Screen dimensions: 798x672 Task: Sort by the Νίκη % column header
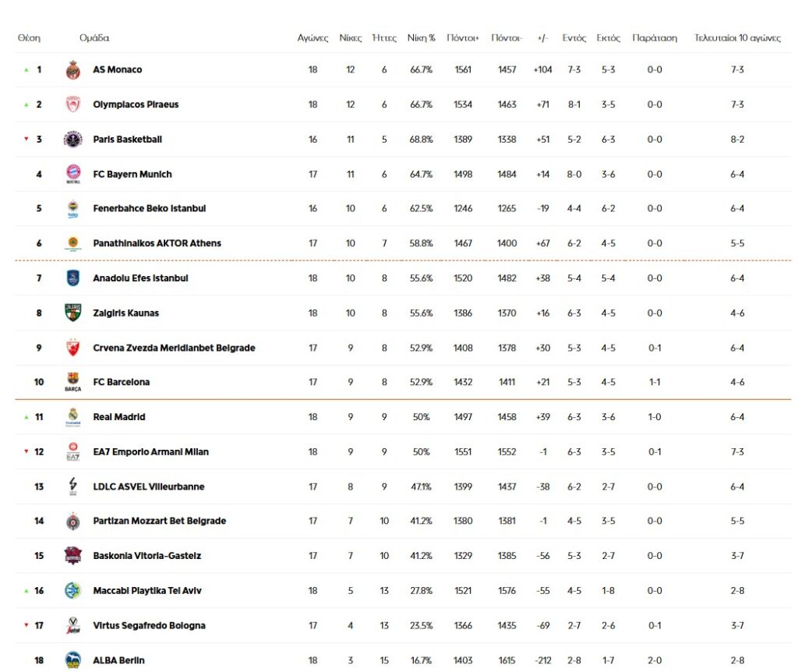(421, 37)
